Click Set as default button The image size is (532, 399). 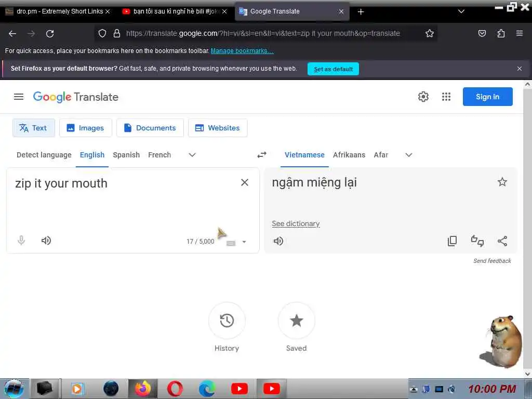(333, 69)
